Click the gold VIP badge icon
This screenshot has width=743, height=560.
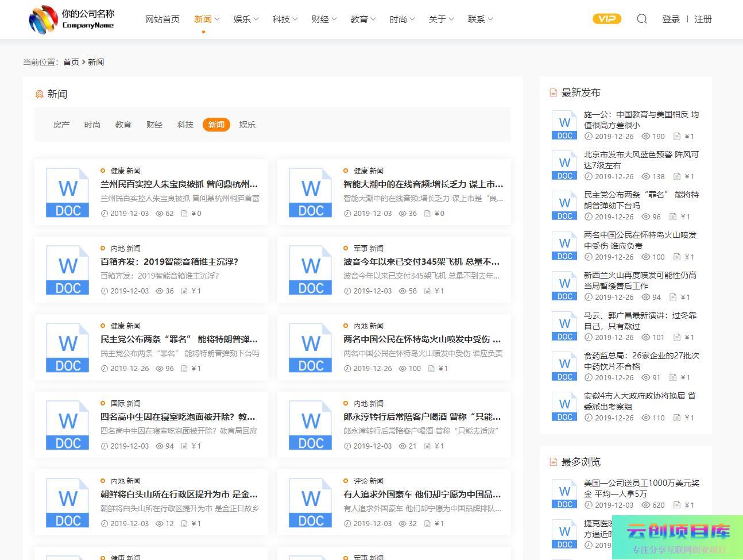[607, 19]
